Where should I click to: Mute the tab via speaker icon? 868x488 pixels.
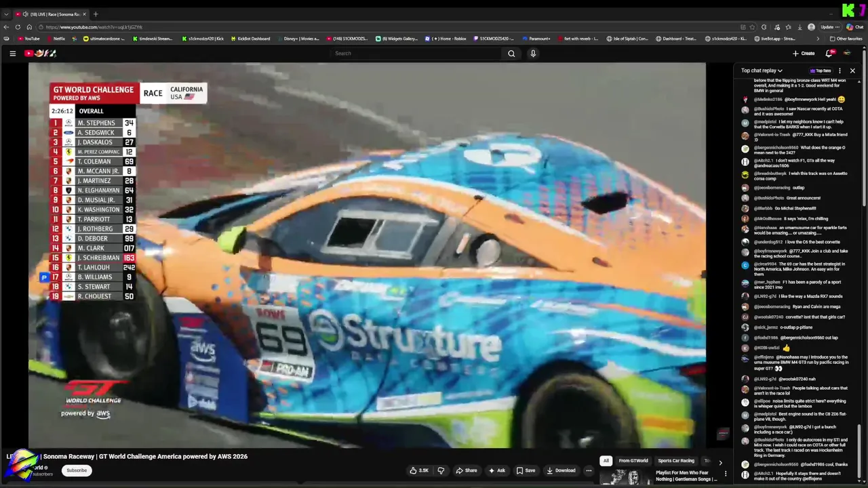coord(25,14)
